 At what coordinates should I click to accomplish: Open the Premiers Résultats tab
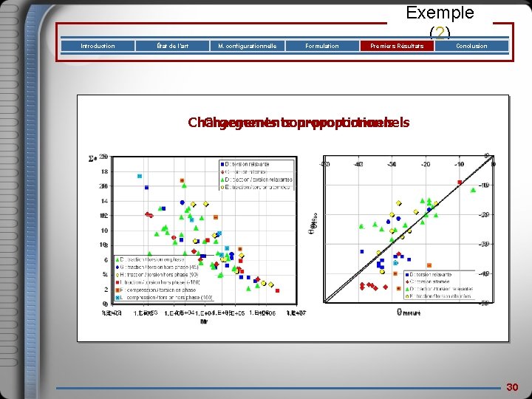pos(397,46)
